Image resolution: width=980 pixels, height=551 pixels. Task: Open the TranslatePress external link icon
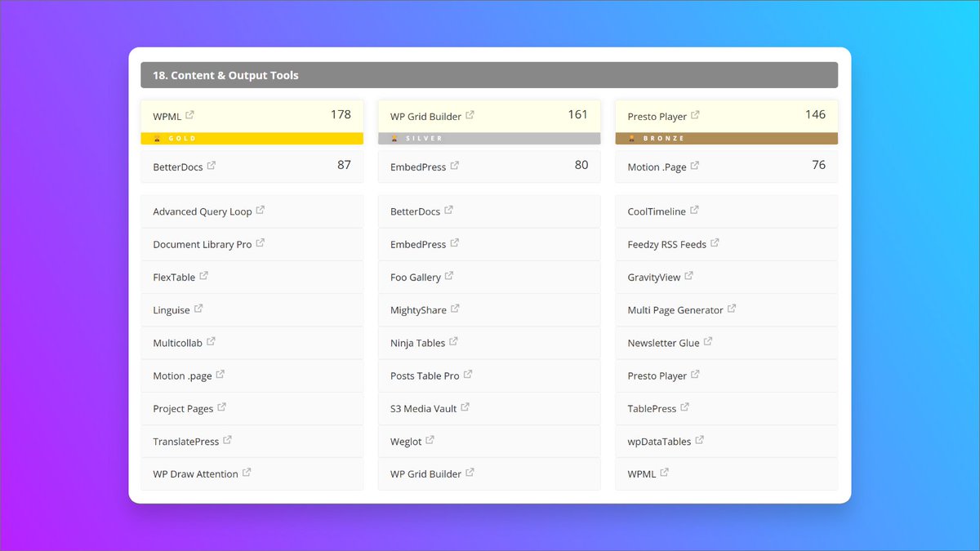click(228, 439)
